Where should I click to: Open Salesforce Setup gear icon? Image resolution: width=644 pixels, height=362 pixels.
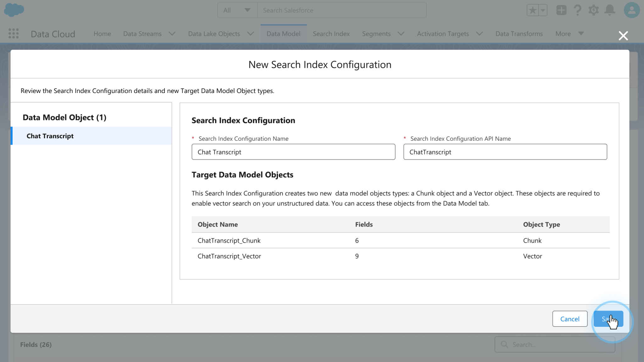click(594, 10)
